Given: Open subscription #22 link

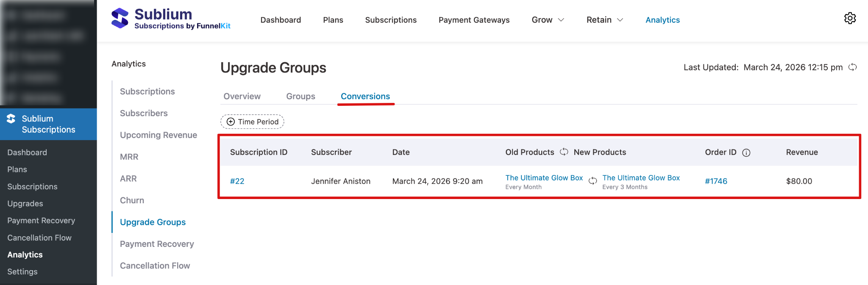Looking at the screenshot, I should point(237,181).
